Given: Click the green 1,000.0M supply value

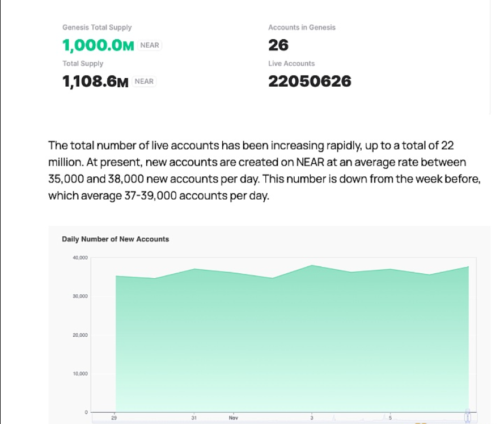Looking at the screenshot, I should [x=98, y=46].
